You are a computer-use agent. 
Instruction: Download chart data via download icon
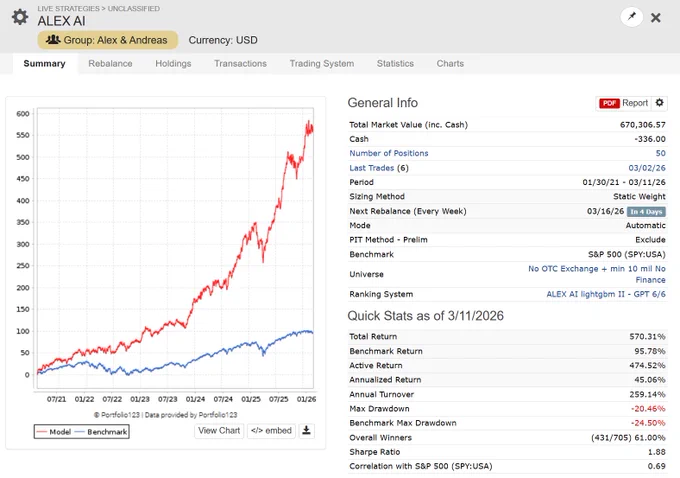tap(306, 431)
